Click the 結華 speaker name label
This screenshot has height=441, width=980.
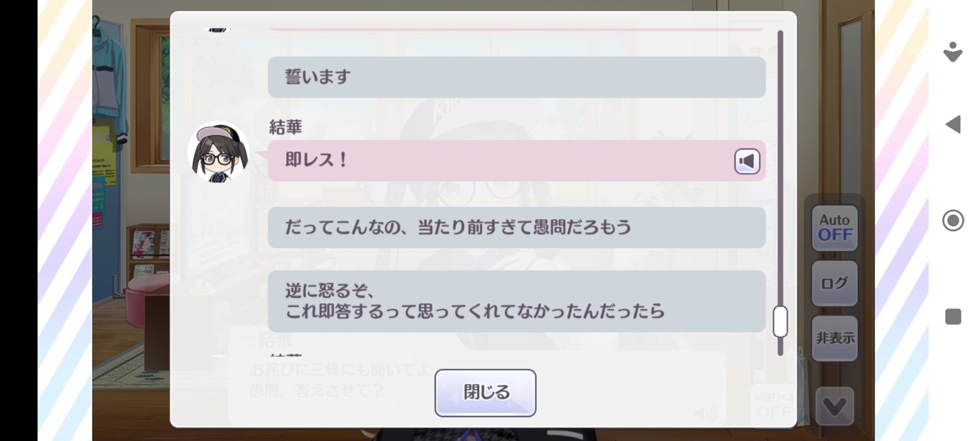coord(286,127)
